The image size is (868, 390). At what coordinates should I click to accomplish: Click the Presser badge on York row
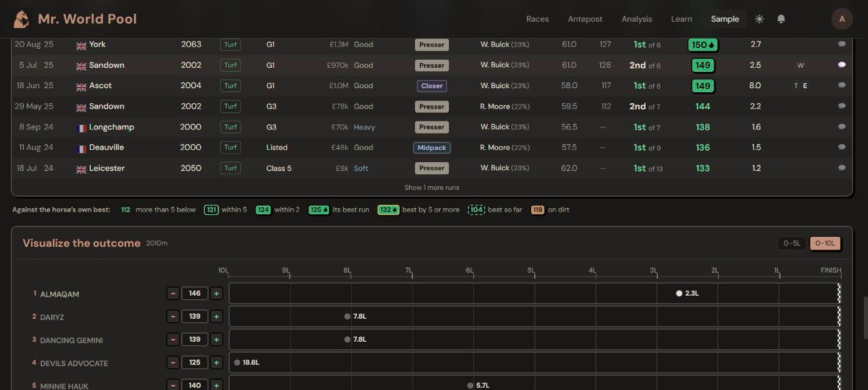pos(431,45)
